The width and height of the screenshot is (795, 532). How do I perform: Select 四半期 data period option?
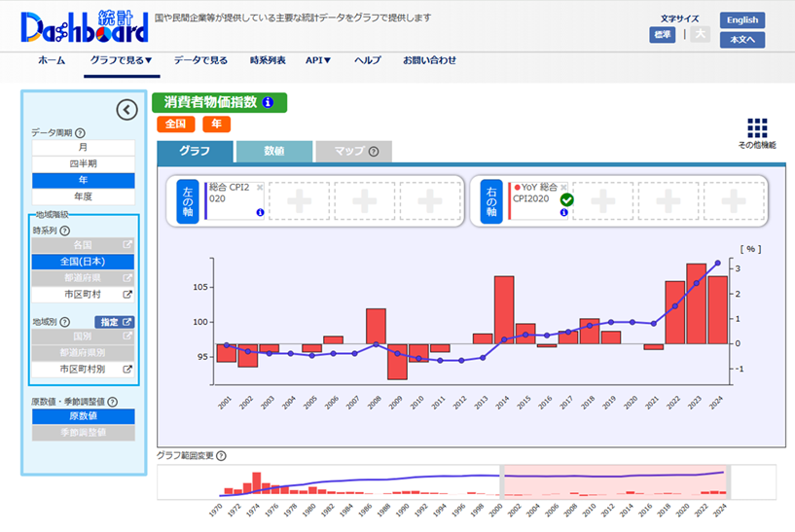[x=83, y=163]
